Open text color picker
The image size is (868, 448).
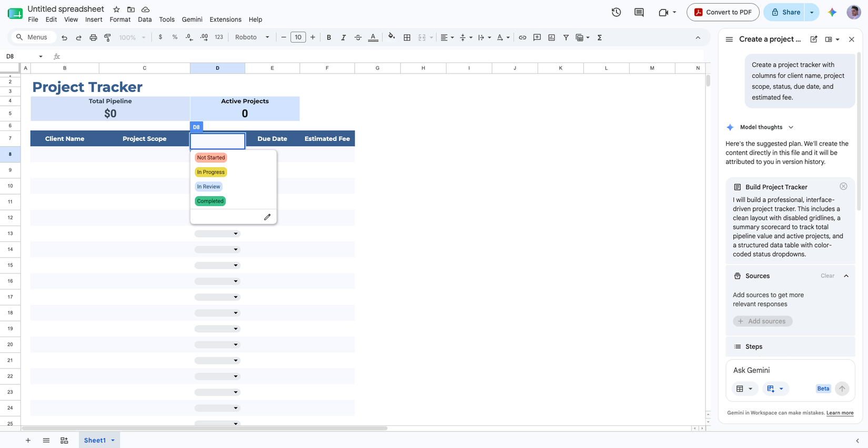[373, 37]
